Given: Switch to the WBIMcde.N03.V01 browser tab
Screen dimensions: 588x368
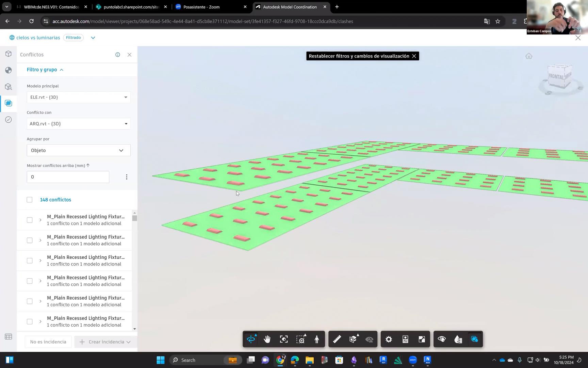Looking at the screenshot, I should point(51,7).
